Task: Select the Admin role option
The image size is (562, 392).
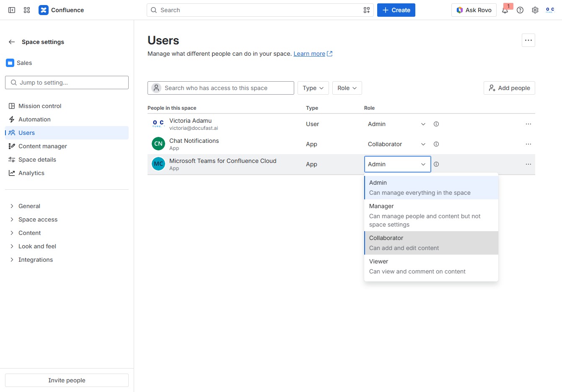Action: click(x=431, y=188)
